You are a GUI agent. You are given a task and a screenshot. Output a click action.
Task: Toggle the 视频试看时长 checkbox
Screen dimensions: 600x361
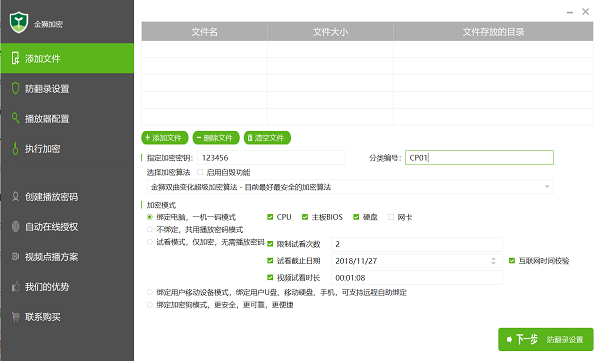point(270,278)
